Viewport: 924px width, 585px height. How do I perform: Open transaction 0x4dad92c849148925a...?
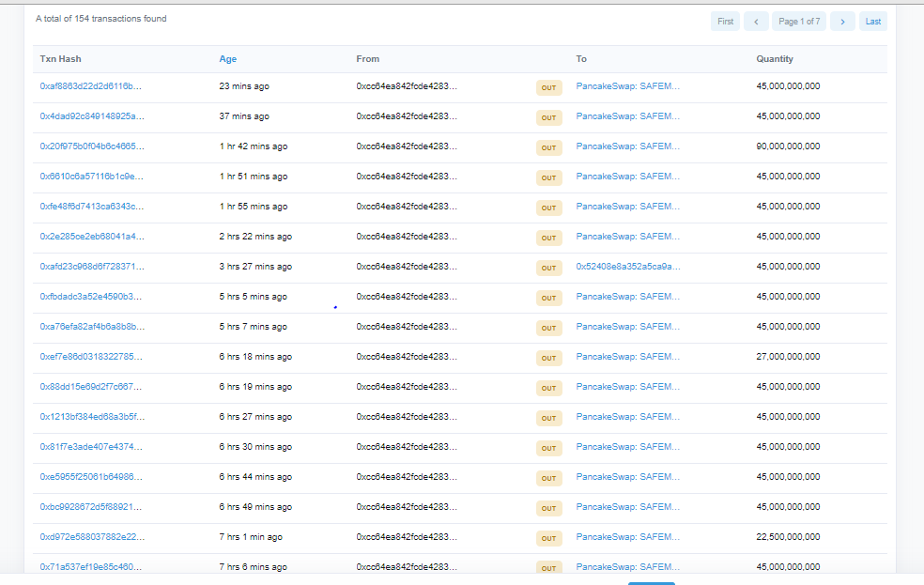(92, 116)
